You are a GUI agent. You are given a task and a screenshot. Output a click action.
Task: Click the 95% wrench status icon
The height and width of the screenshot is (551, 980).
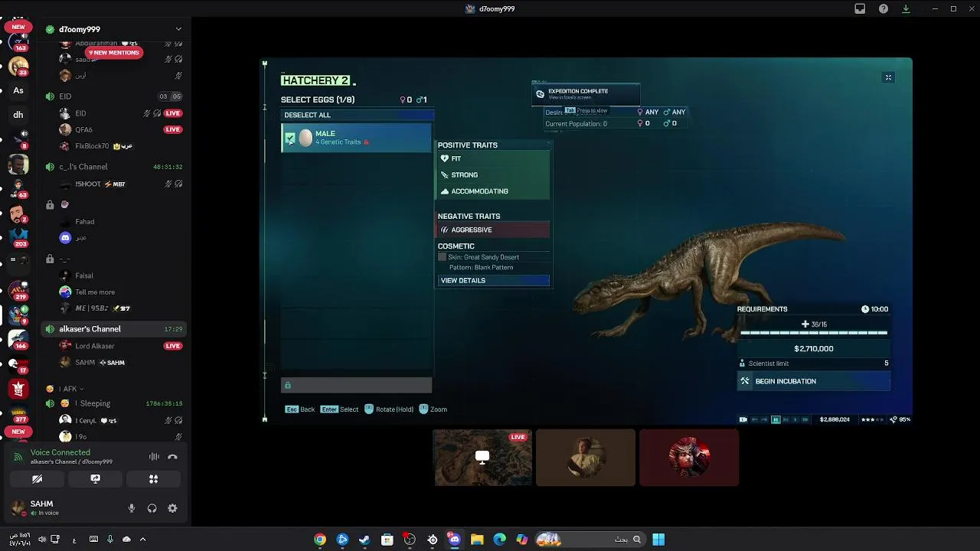pyautogui.click(x=900, y=419)
